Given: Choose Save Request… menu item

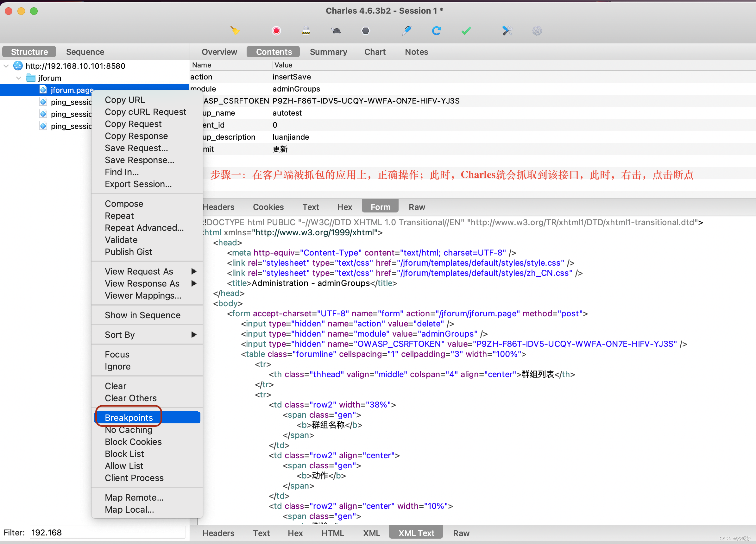Looking at the screenshot, I should click(x=147, y=148).
